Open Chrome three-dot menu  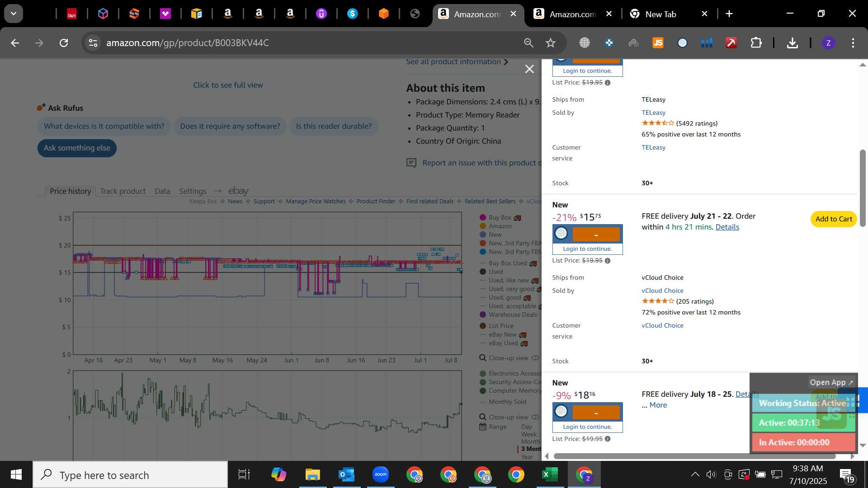click(853, 43)
